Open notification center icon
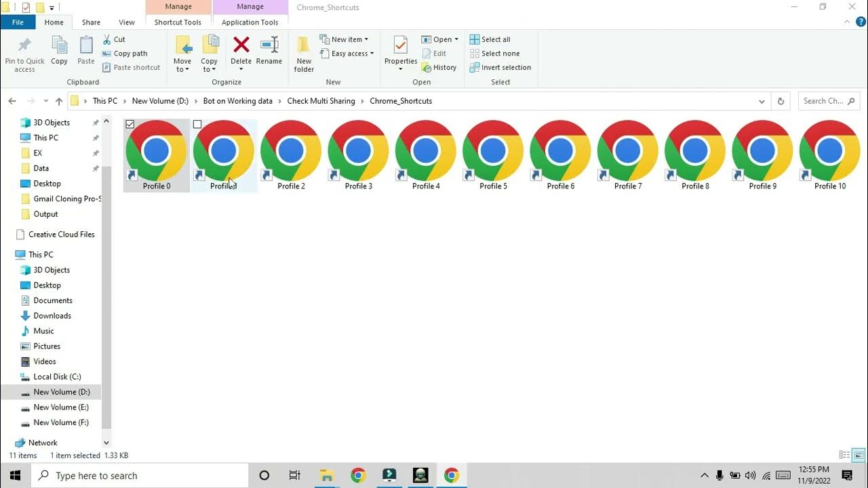 coord(847,475)
